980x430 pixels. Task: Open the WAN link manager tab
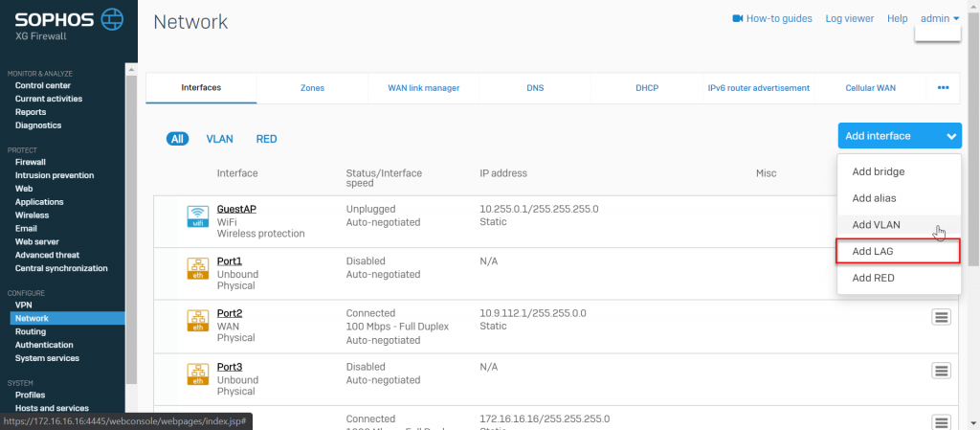424,88
